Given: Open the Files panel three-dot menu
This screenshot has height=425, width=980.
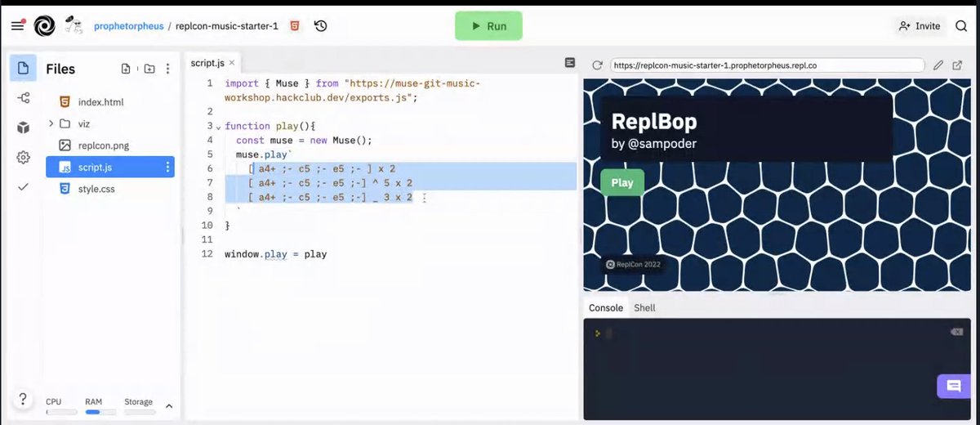Looking at the screenshot, I should pyautogui.click(x=167, y=69).
